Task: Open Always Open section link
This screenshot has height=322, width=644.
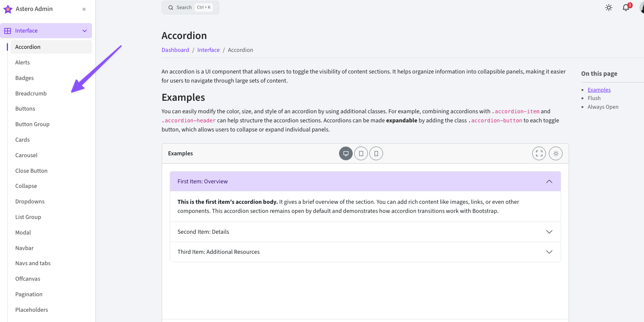Action: (x=603, y=107)
